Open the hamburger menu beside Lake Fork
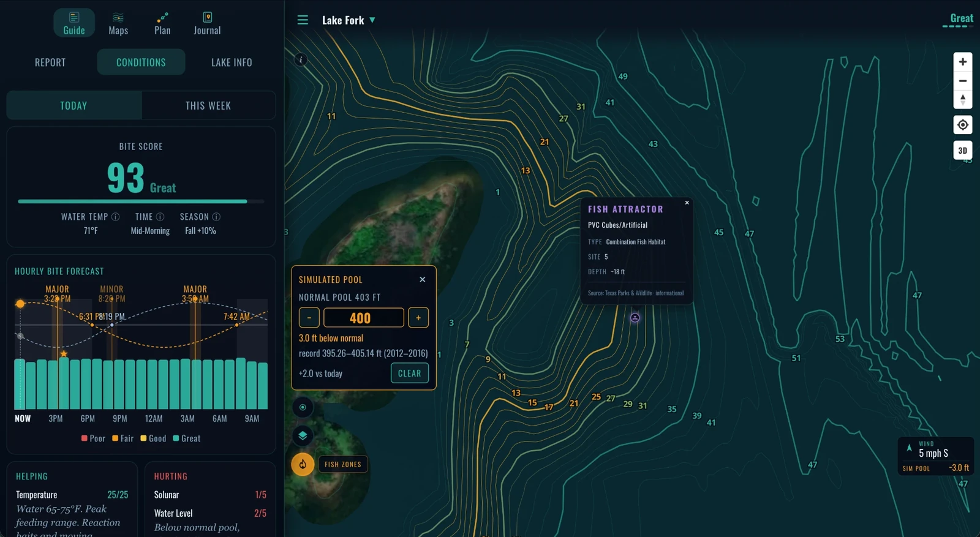 303,20
